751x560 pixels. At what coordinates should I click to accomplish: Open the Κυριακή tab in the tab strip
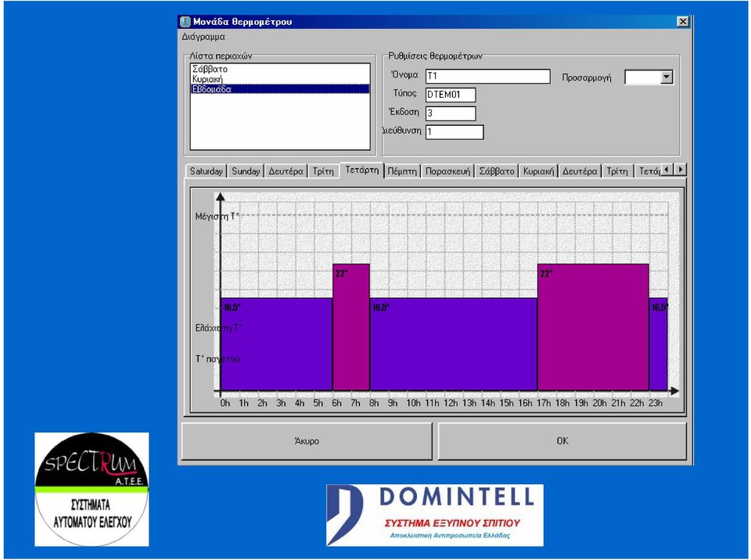pos(538,171)
